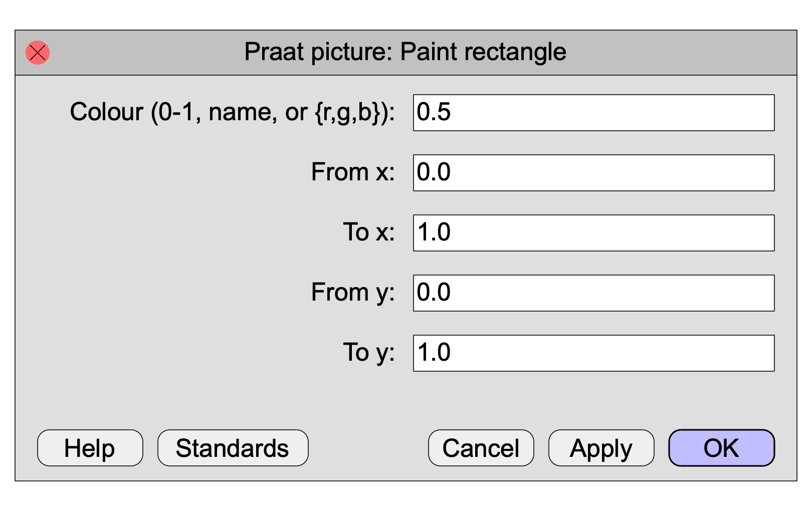The width and height of the screenshot is (812, 511).
Task: Place cursor on 1.0 value in To y
Action: click(x=434, y=353)
